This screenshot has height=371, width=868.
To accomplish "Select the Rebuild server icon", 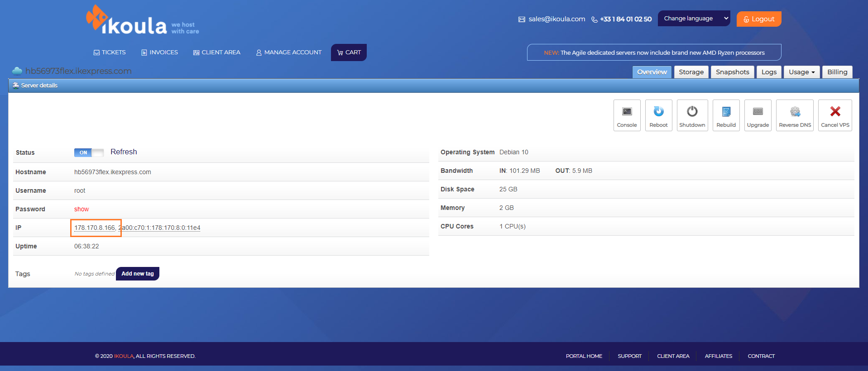I will [726, 115].
